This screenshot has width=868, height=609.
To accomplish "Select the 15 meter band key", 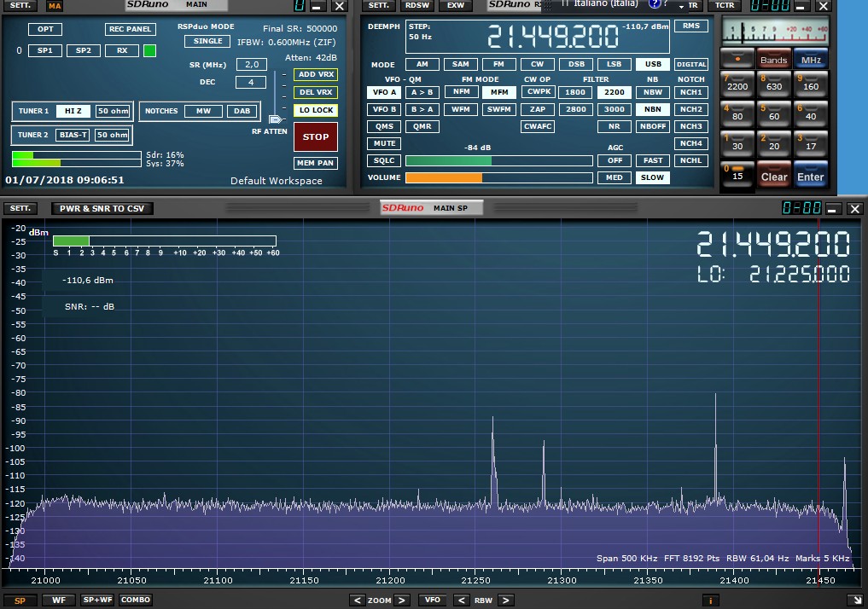I will (x=737, y=174).
